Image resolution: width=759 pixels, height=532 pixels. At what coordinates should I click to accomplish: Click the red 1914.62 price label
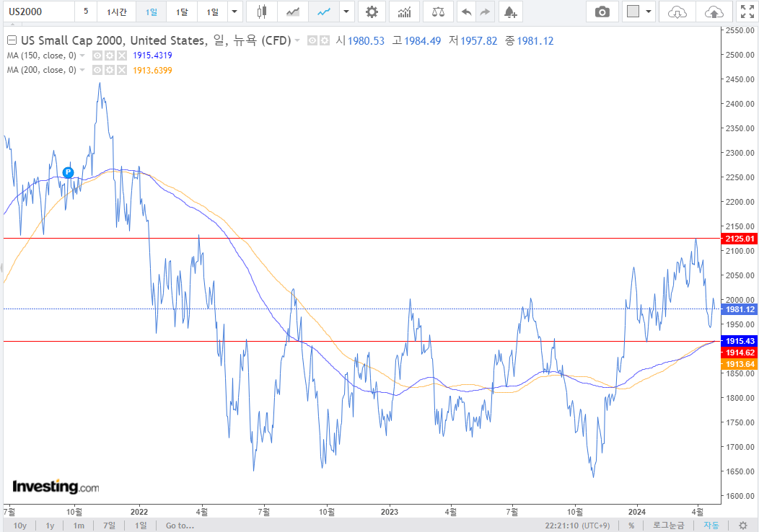pyautogui.click(x=740, y=353)
